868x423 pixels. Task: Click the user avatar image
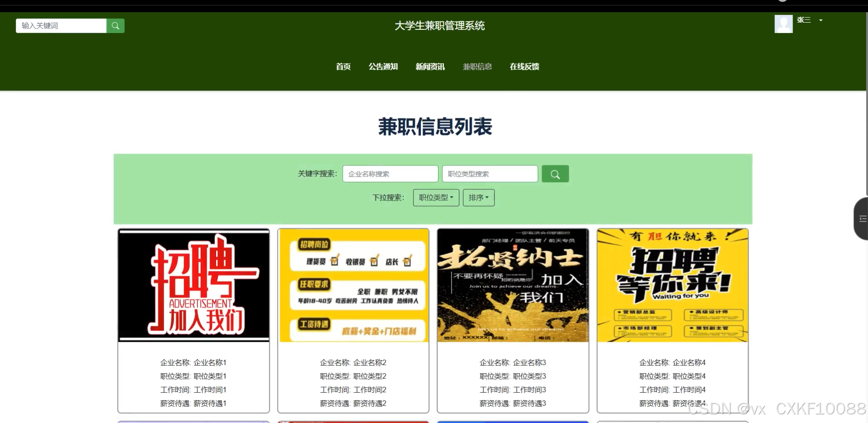tap(783, 24)
